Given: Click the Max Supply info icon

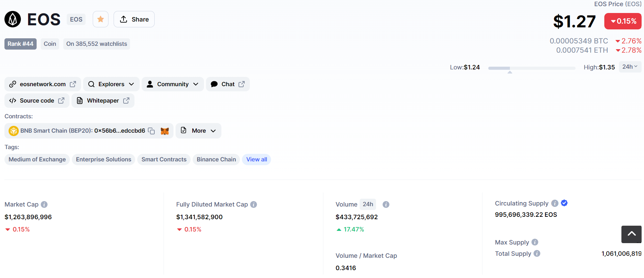Looking at the screenshot, I should 535,242.
